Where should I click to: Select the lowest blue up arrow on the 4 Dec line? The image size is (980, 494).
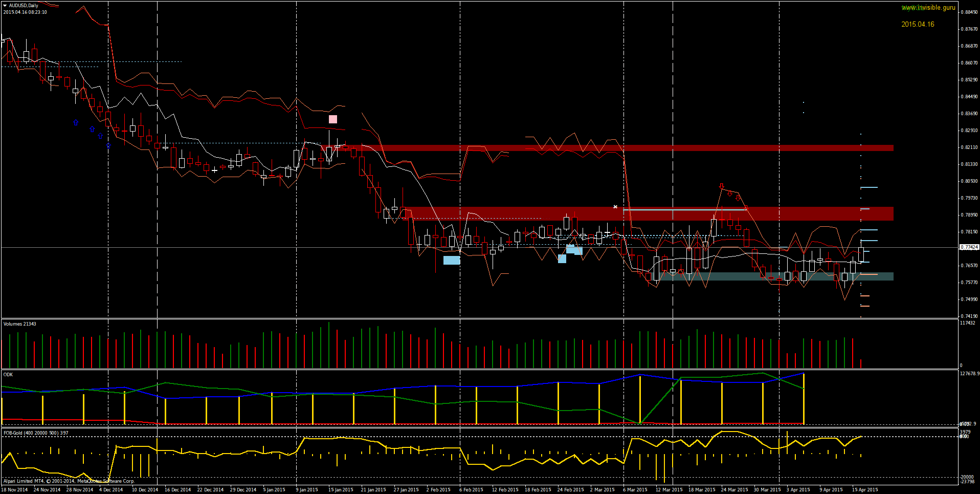click(x=108, y=146)
